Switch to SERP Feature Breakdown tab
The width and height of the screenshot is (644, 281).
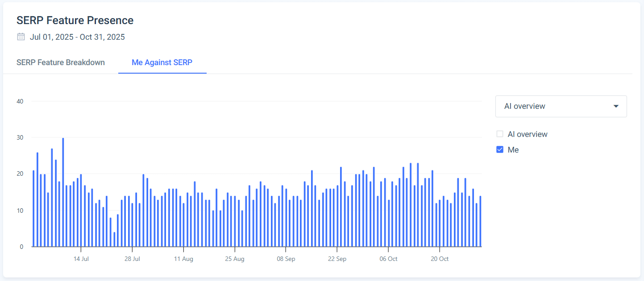pos(61,62)
